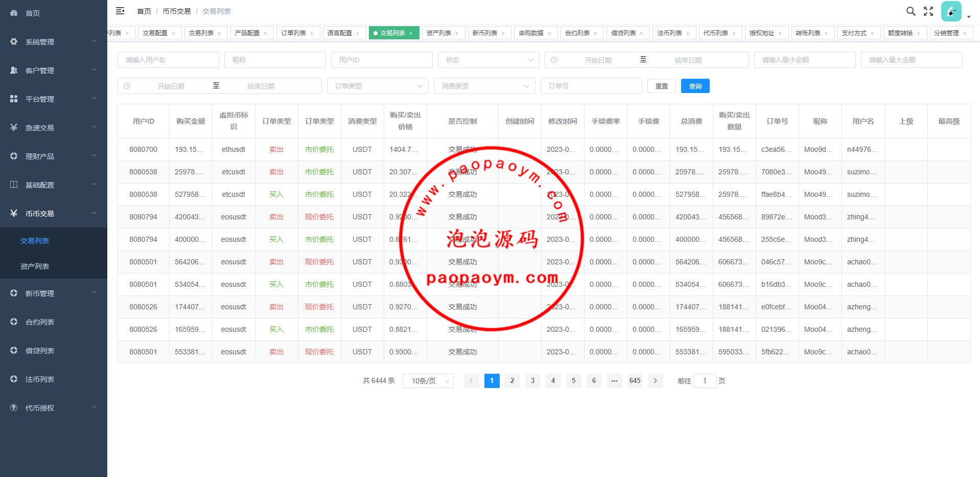Close the 代币列表 tab
980x477 pixels.
[x=734, y=33]
